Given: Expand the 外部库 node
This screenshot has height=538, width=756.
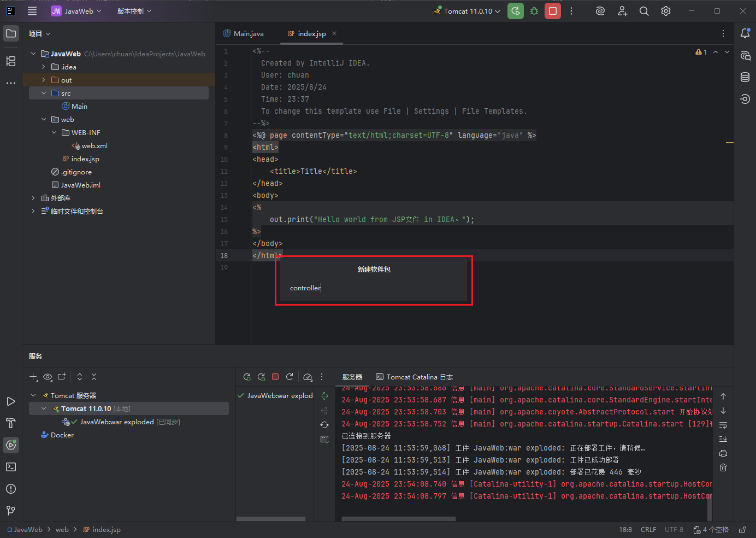Looking at the screenshot, I should [33, 198].
